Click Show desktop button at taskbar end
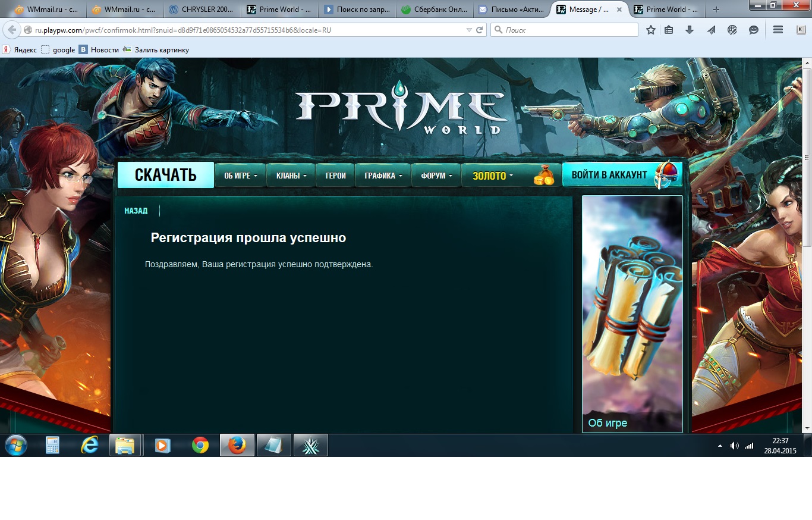 [808, 445]
